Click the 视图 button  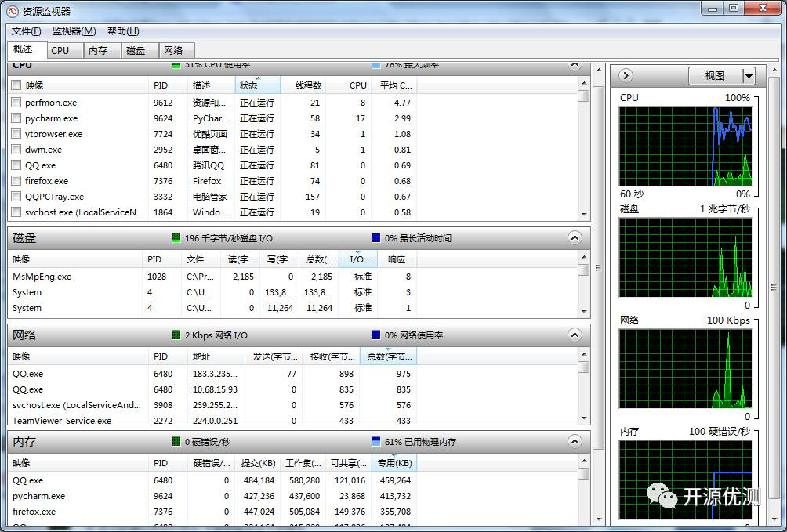[715, 76]
